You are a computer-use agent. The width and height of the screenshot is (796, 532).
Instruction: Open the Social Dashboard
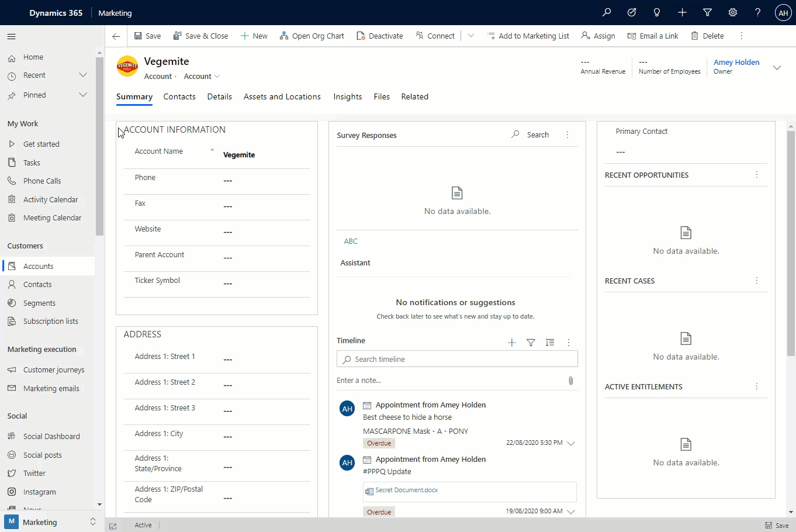coord(51,436)
